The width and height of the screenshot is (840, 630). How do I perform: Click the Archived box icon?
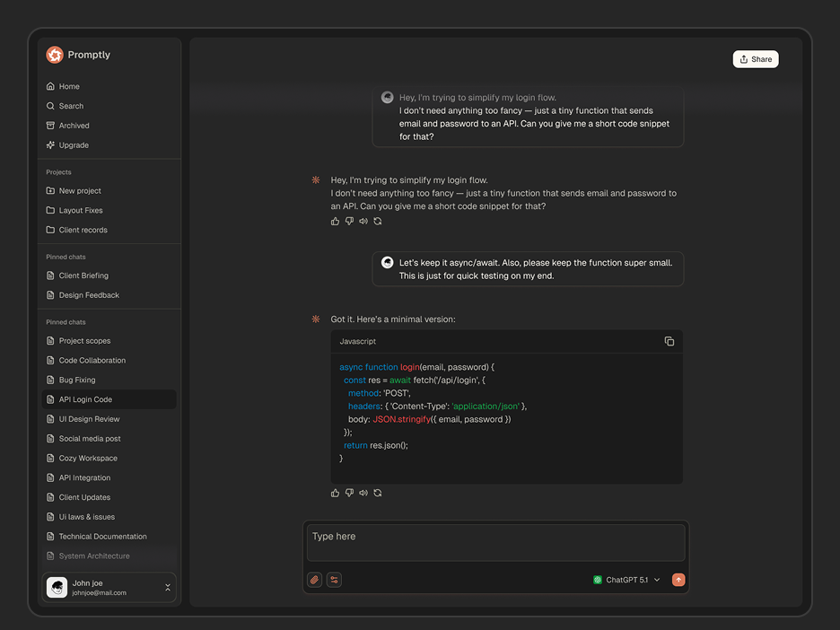(x=50, y=126)
